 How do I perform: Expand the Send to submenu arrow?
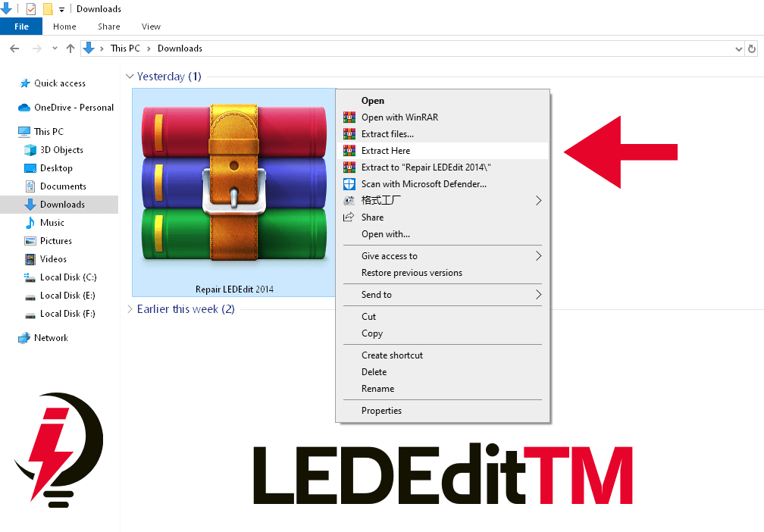tap(538, 294)
